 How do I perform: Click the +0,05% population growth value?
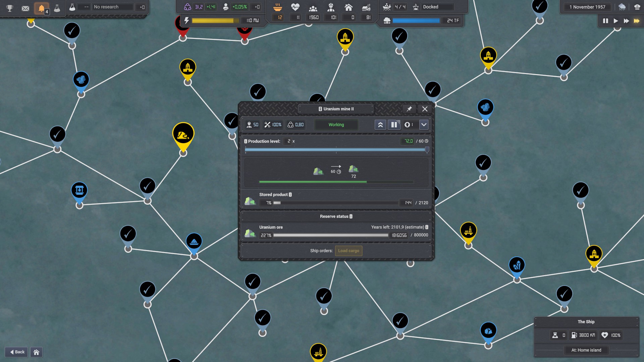pos(240,7)
